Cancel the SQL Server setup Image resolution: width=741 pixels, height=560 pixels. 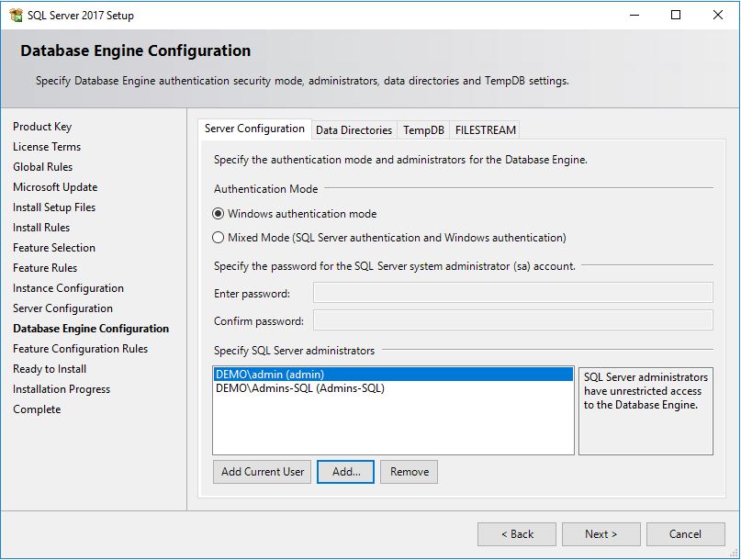pos(685,533)
